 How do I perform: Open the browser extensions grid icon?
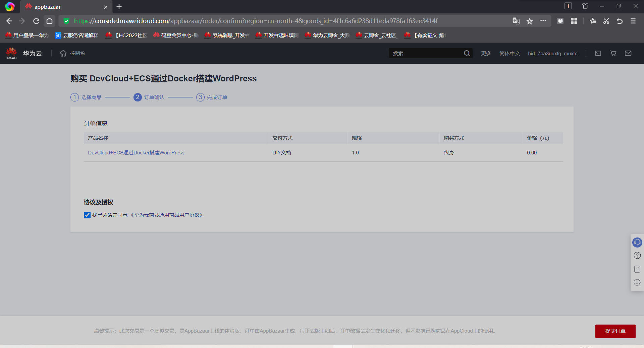point(574,21)
